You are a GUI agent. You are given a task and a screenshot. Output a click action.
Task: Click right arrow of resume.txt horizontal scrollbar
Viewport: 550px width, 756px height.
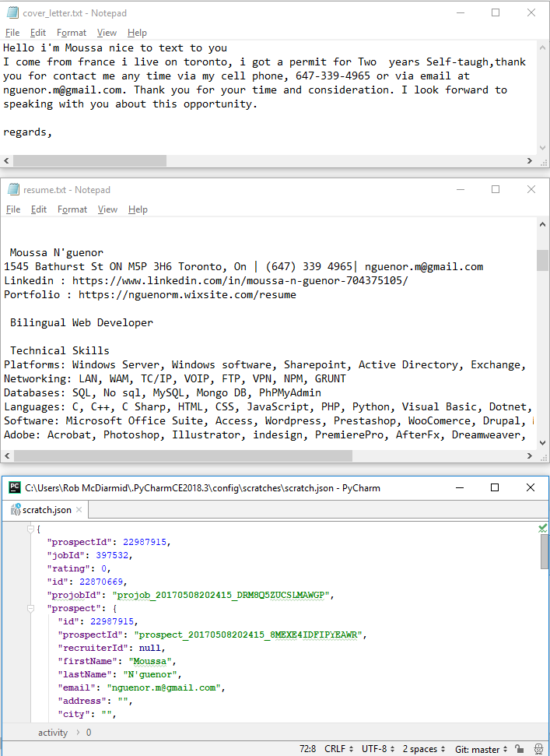coord(530,455)
